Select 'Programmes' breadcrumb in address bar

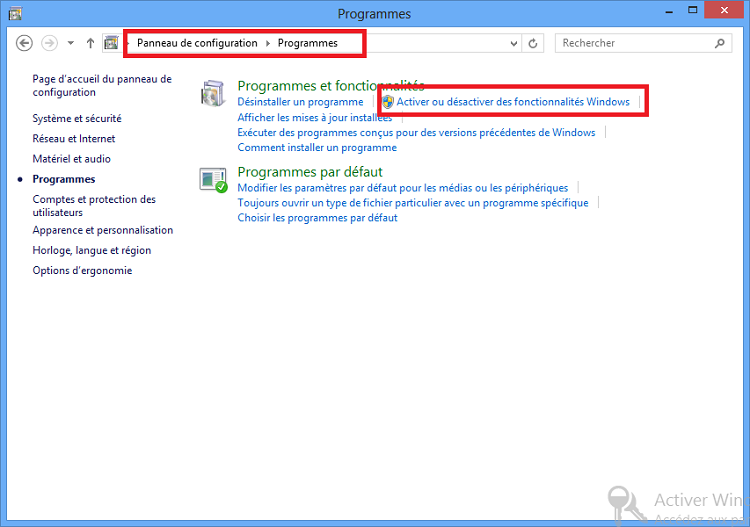coord(308,43)
